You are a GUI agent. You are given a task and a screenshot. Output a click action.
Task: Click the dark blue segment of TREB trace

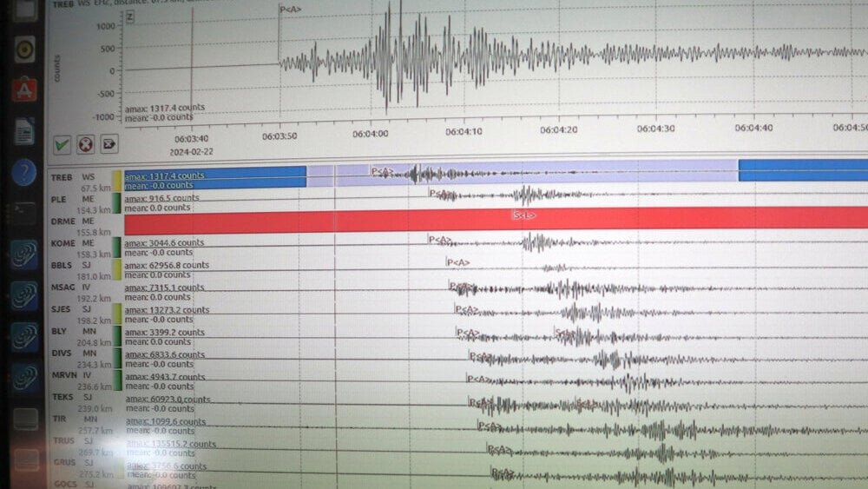point(214,176)
